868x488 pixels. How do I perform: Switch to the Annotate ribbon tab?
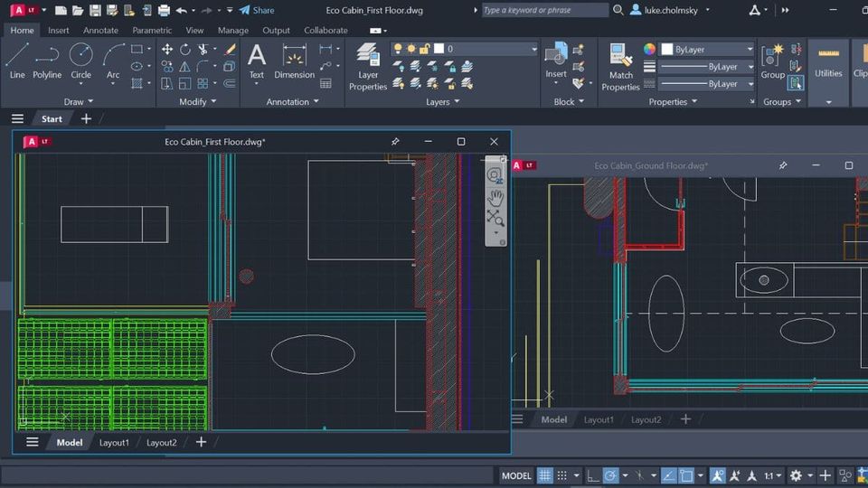click(x=100, y=31)
